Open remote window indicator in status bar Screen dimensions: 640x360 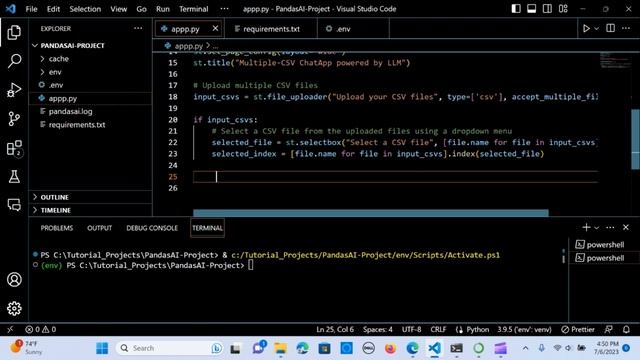click(x=10, y=329)
